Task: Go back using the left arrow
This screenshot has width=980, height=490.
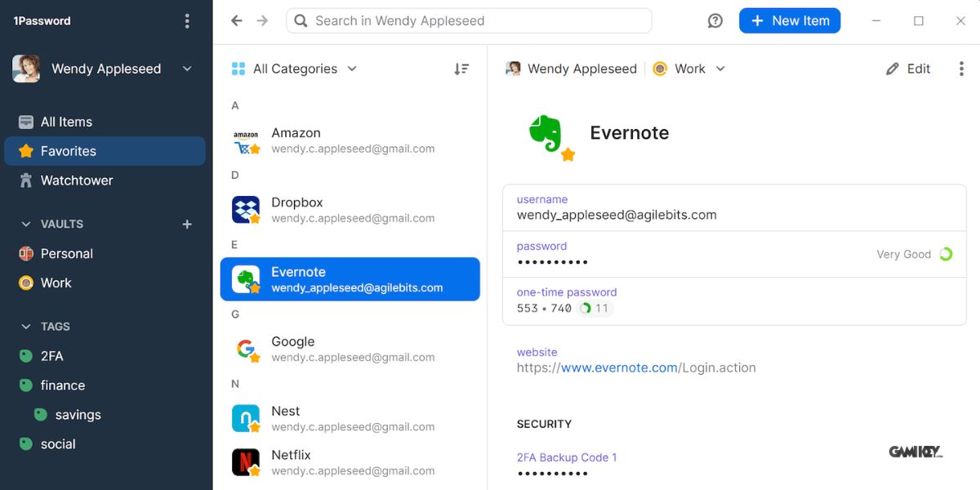Action: click(x=237, y=21)
